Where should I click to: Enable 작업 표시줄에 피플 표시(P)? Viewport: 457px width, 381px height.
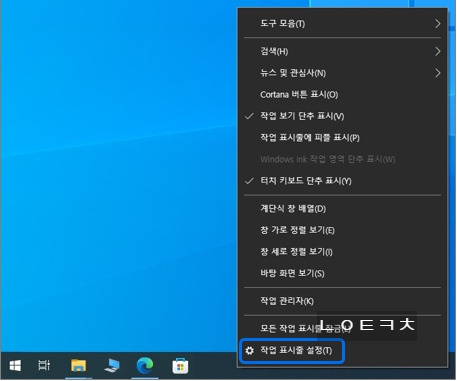[x=343, y=138]
